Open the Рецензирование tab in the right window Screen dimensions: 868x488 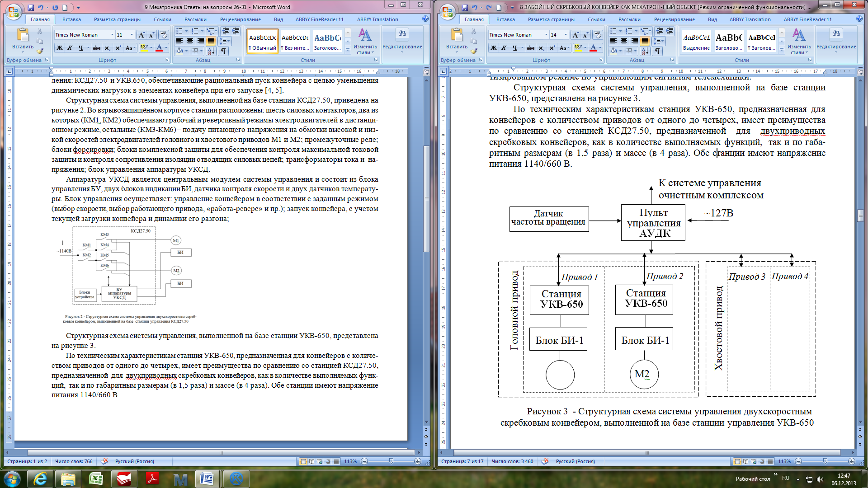pos(674,19)
